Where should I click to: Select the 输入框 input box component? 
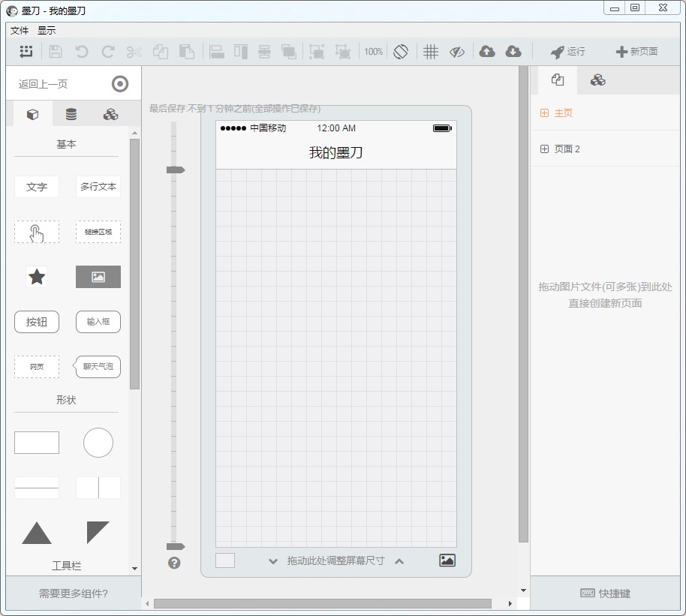98,322
